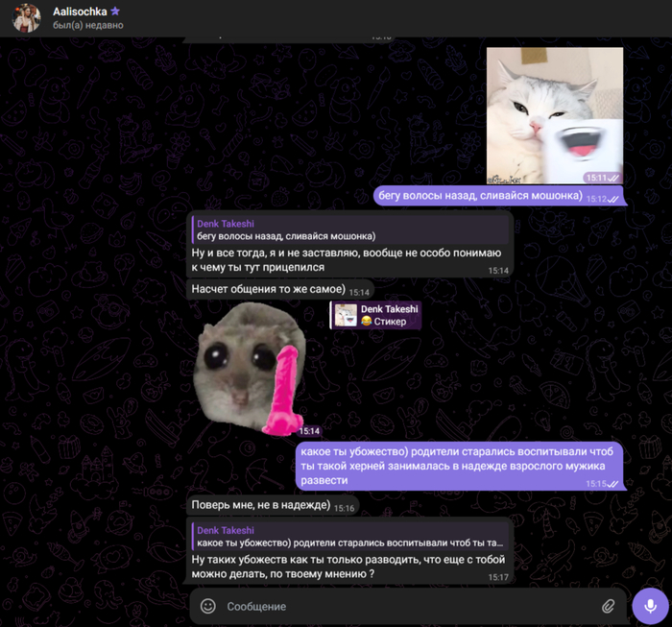Open Aalisochka's profile avatar photo

tap(26, 17)
